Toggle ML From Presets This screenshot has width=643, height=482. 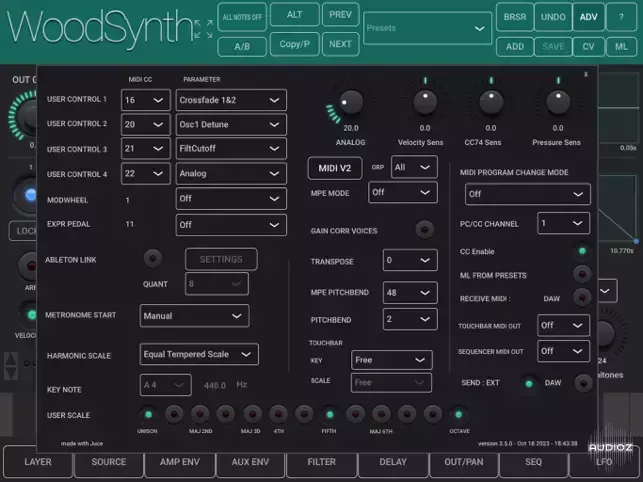coord(582,274)
